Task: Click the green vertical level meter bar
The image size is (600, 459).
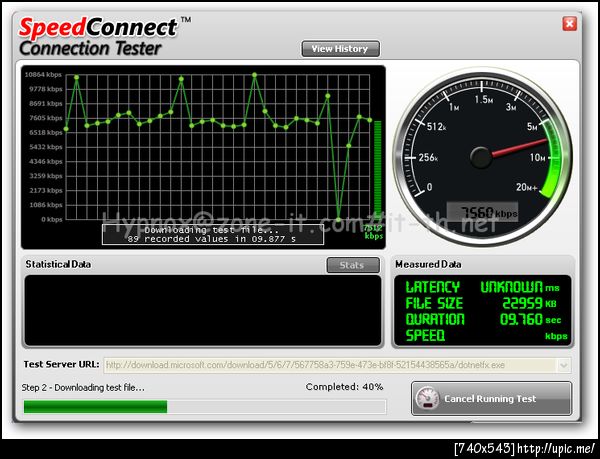Action: pyautogui.click(x=378, y=170)
